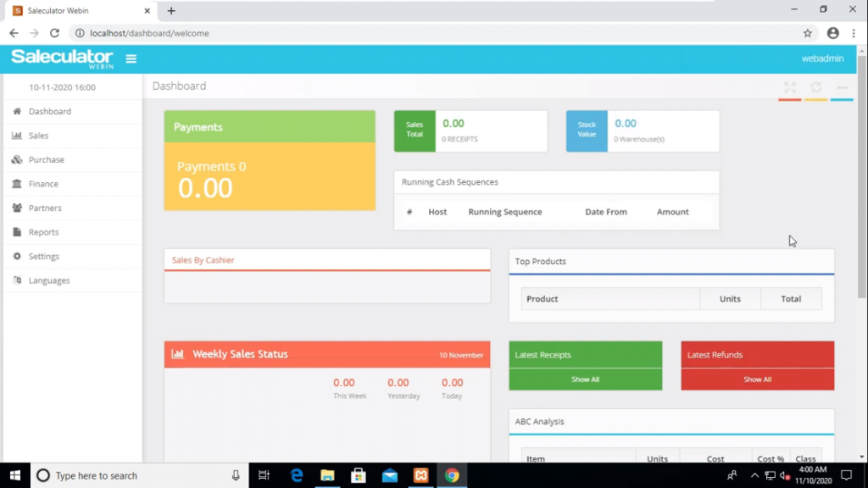Image resolution: width=868 pixels, height=488 pixels.
Task: Click the Reports document icon
Action: pyautogui.click(x=17, y=232)
